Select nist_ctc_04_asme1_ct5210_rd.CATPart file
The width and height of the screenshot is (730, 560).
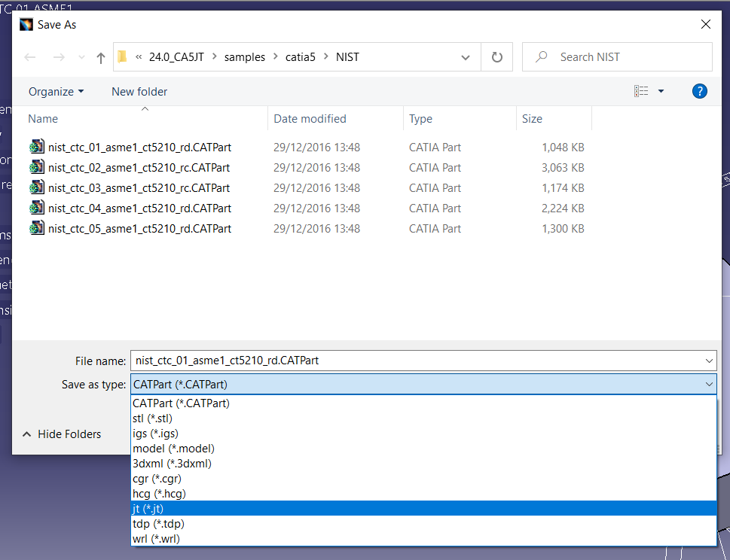[x=139, y=208]
